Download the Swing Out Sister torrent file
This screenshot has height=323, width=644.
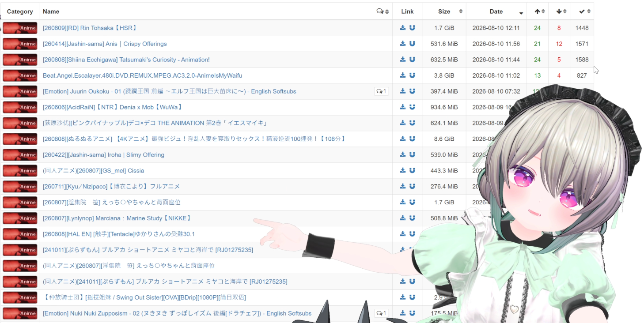coord(403,297)
